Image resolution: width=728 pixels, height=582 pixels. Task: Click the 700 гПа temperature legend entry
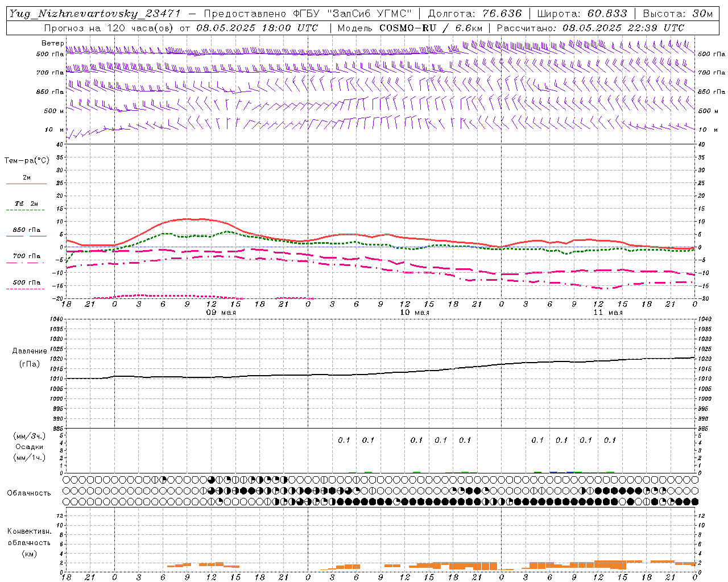[27, 256]
